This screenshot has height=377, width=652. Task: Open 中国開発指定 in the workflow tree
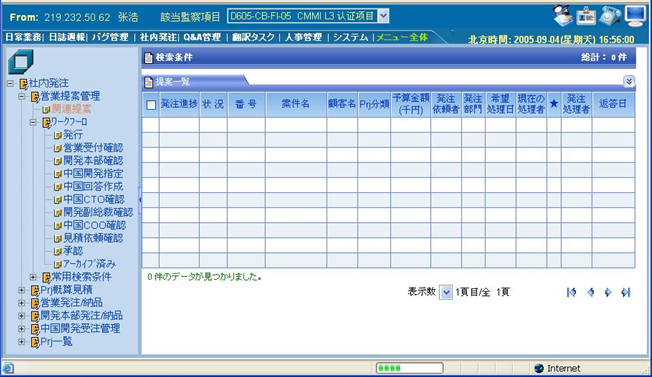tap(93, 174)
